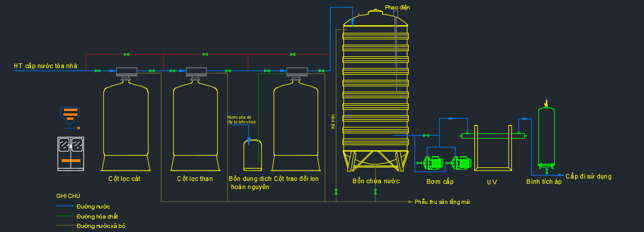Click the blue Đường nước legend line sample
Viewport: 644px width, 232px height.
coord(66,206)
